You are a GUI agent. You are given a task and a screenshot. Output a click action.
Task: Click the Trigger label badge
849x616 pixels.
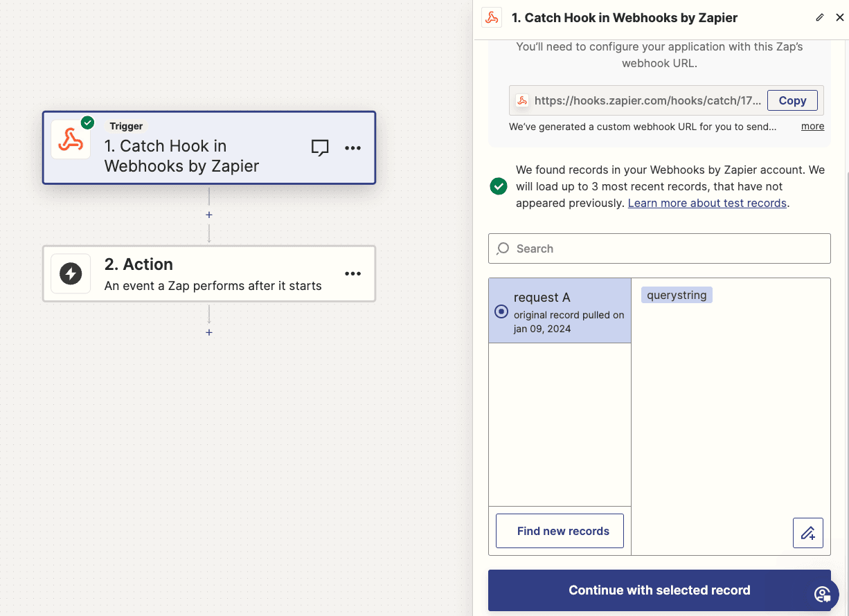click(x=126, y=126)
